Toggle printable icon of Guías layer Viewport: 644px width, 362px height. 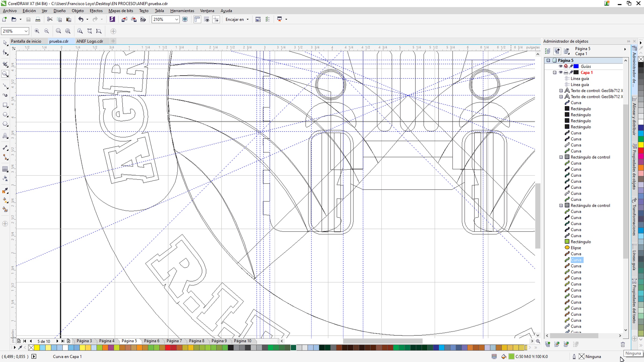point(566,66)
